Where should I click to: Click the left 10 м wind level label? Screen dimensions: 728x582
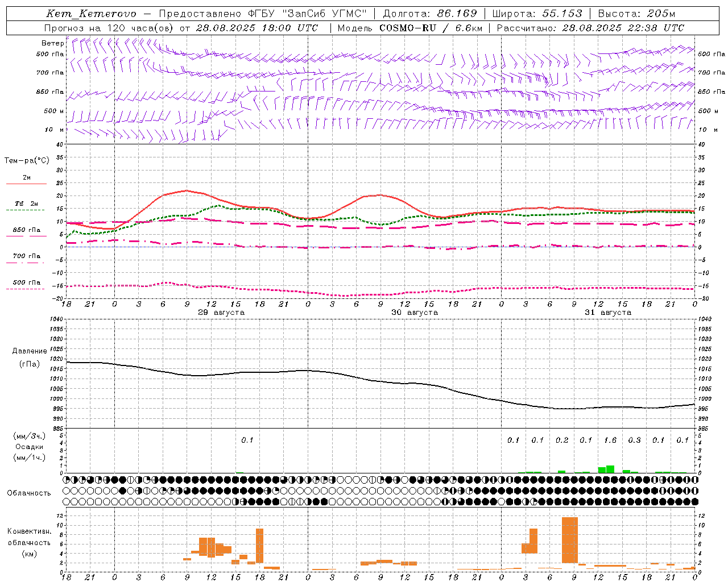[55, 130]
